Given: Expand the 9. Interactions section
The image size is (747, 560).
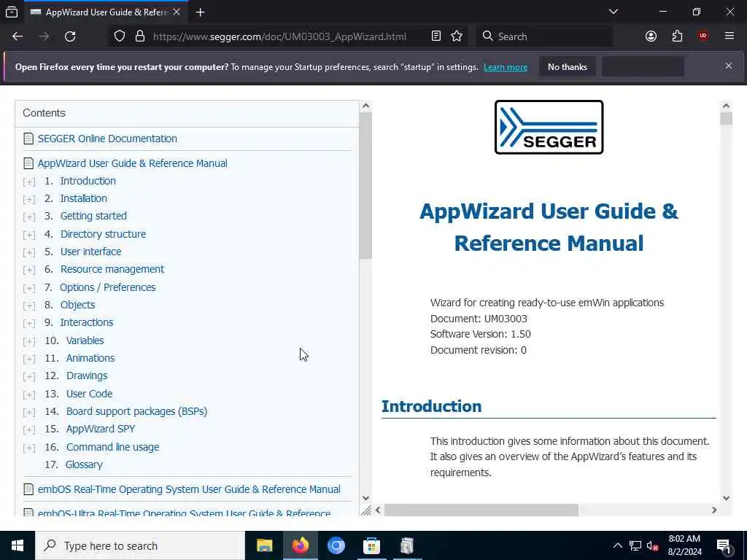Looking at the screenshot, I should (x=29, y=323).
